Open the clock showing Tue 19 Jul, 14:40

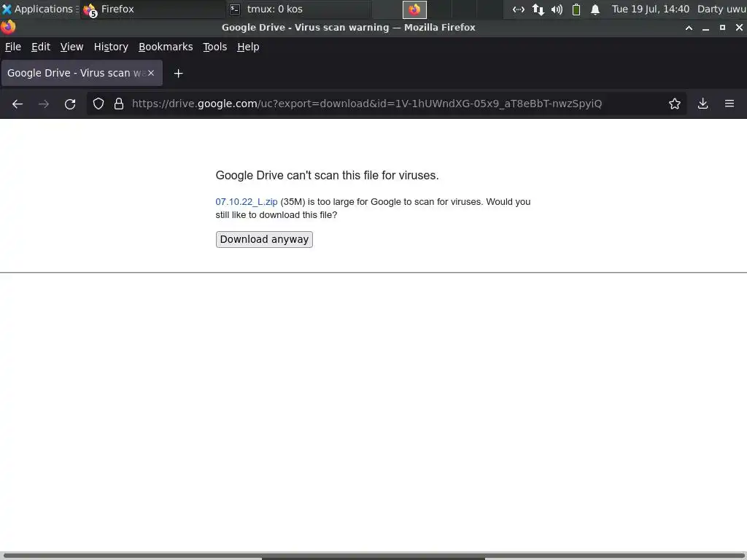click(x=650, y=9)
